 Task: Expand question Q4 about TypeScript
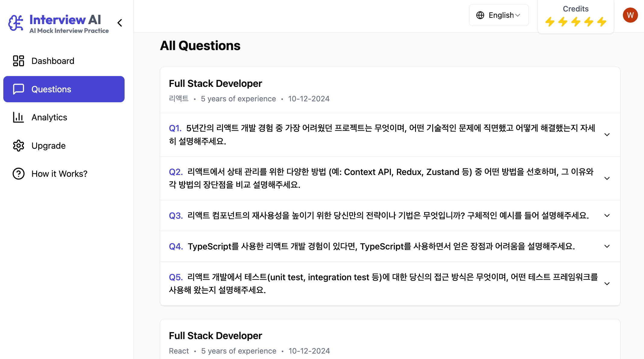click(390, 246)
